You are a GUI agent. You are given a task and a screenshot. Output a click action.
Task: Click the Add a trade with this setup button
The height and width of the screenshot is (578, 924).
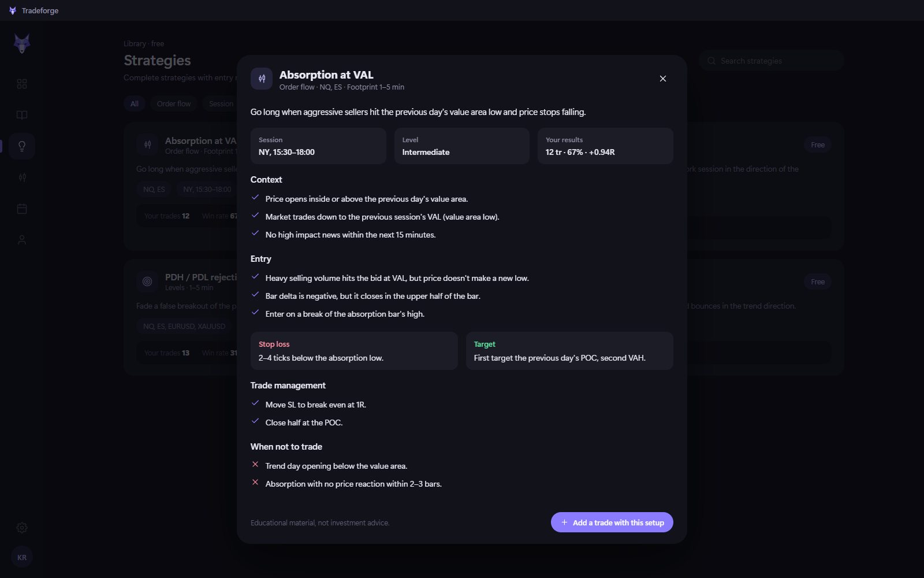612,523
